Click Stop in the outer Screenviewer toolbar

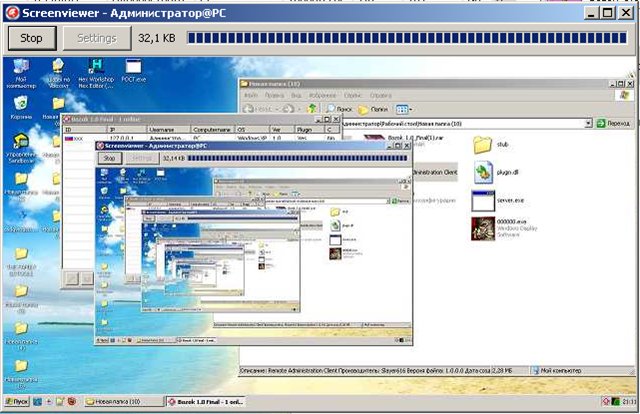(x=32, y=38)
